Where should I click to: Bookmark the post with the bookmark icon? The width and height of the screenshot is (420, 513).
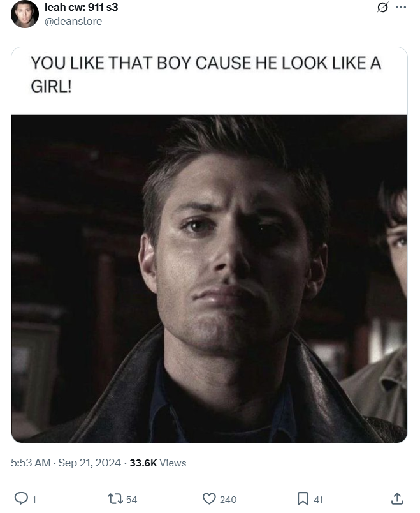click(303, 499)
